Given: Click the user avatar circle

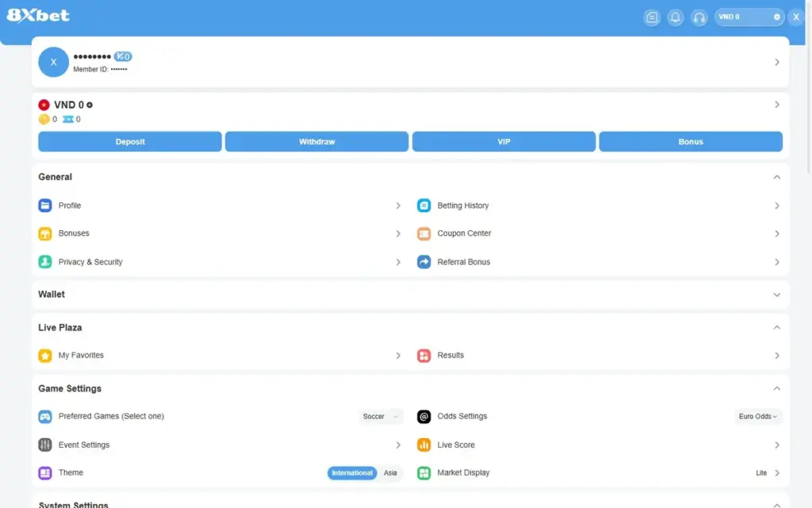Looking at the screenshot, I should point(53,62).
